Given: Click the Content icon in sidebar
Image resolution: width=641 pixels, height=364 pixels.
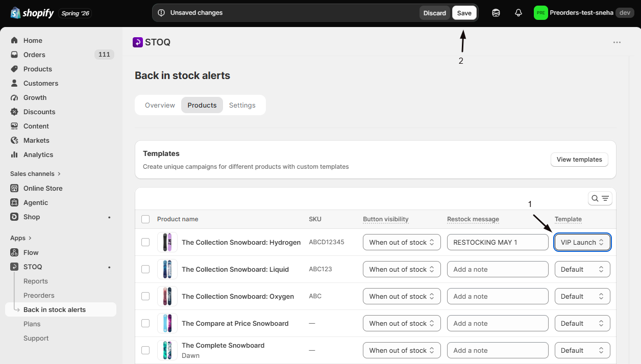Looking at the screenshot, I should click(14, 126).
